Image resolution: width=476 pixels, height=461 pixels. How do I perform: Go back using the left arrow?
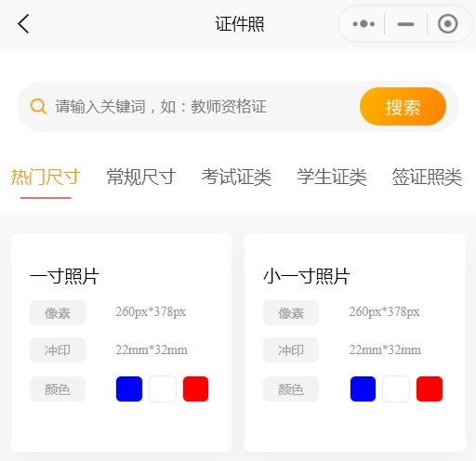(x=23, y=23)
